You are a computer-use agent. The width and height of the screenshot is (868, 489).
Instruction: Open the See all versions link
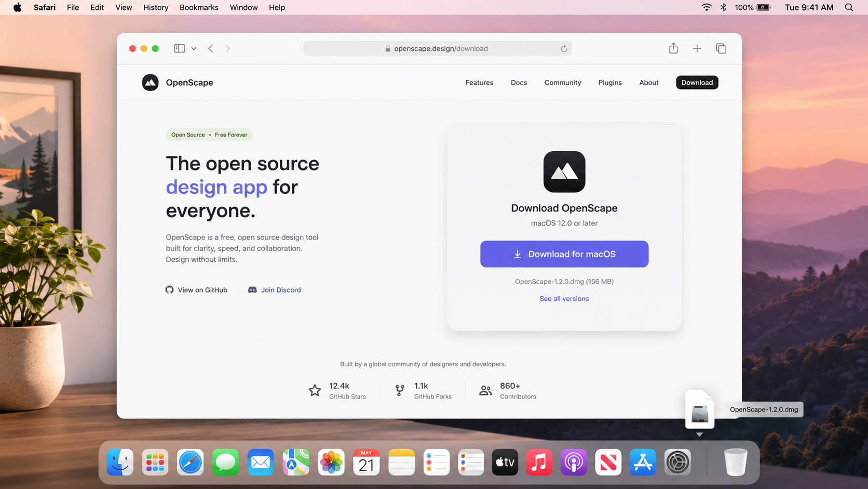pos(564,299)
